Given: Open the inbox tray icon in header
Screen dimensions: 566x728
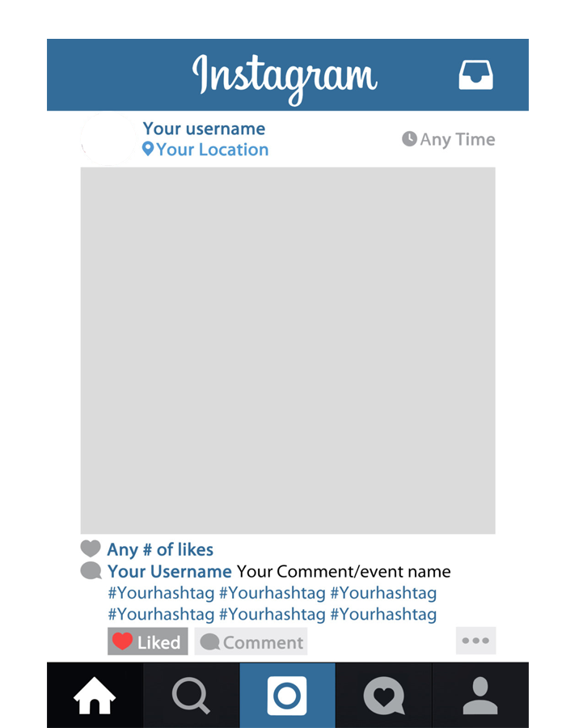Looking at the screenshot, I should [475, 74].
